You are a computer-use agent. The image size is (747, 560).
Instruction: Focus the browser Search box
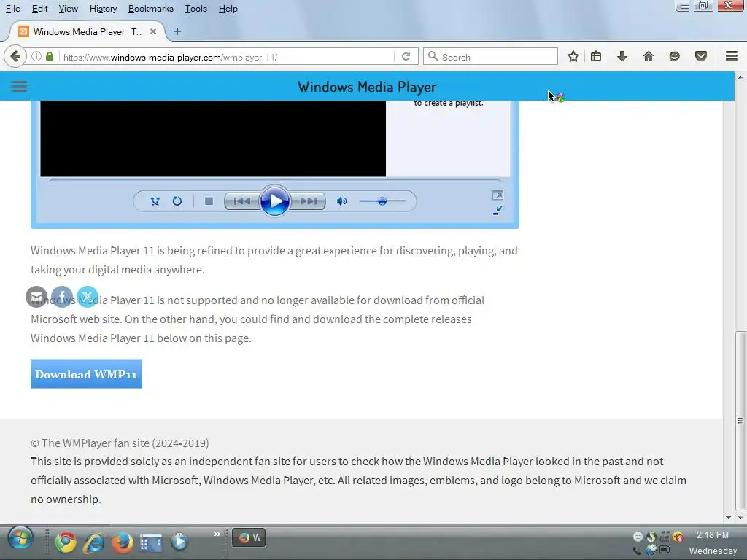point(491,57)
